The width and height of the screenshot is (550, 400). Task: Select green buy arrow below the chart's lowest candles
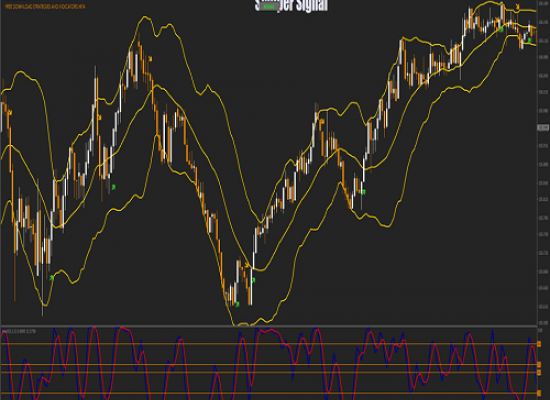click(x=237, y=304)
